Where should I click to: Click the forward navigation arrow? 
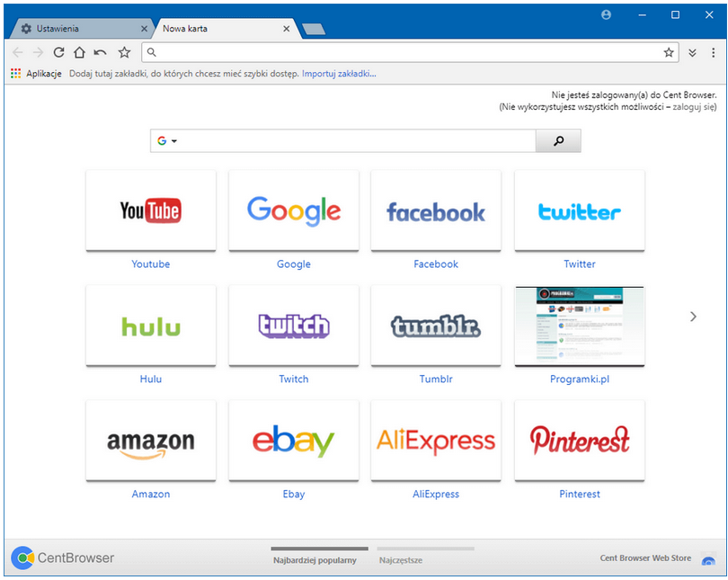tap(38, 52)
